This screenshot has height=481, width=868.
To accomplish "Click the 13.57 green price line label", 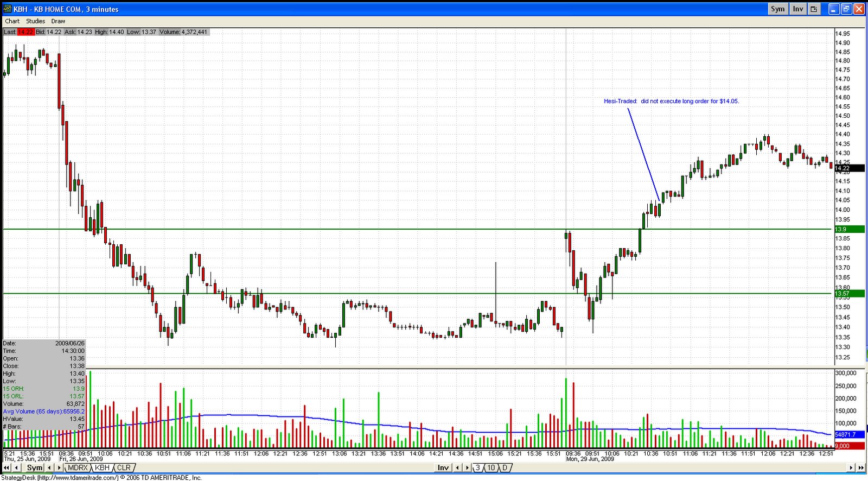I will tap(849, 294).
